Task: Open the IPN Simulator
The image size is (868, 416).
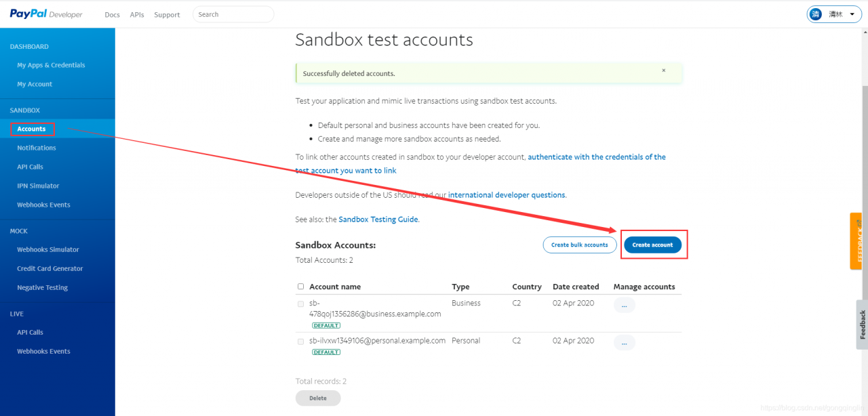Action: pos(38,186)
